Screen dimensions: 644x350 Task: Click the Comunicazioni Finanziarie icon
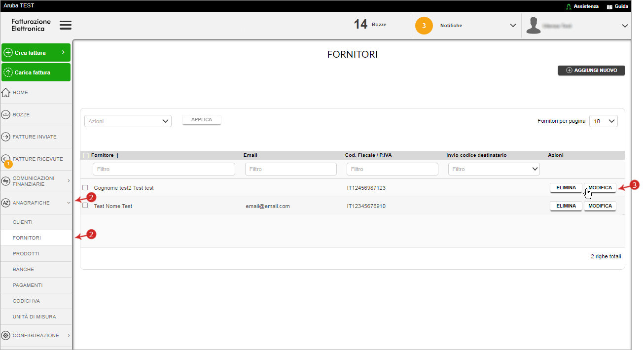click(6, 181)
